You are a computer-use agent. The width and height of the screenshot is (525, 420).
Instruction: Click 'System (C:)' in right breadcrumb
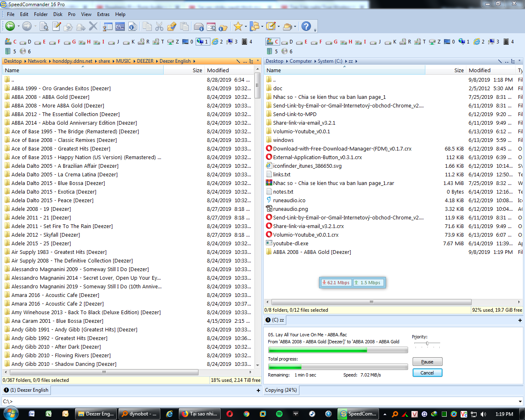330,61
